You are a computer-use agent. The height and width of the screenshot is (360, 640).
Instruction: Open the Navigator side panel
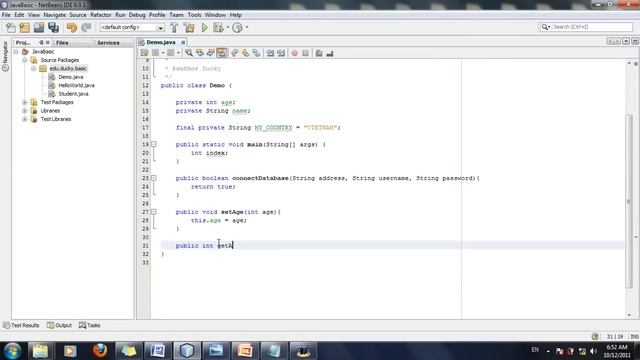pyautogui.click(x=5, y=56)
